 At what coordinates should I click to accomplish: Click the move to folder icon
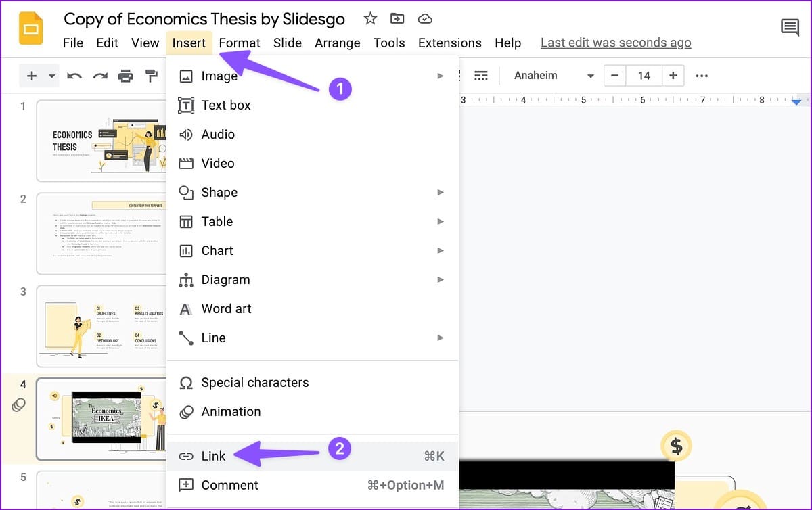click(398, 18)
